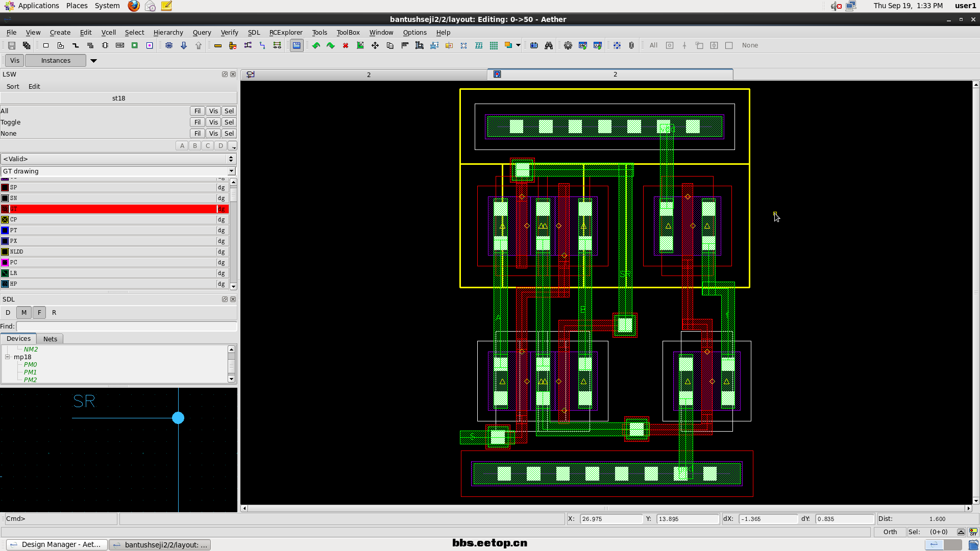Click the gray Return up-arrow icon

coord(199,45)
